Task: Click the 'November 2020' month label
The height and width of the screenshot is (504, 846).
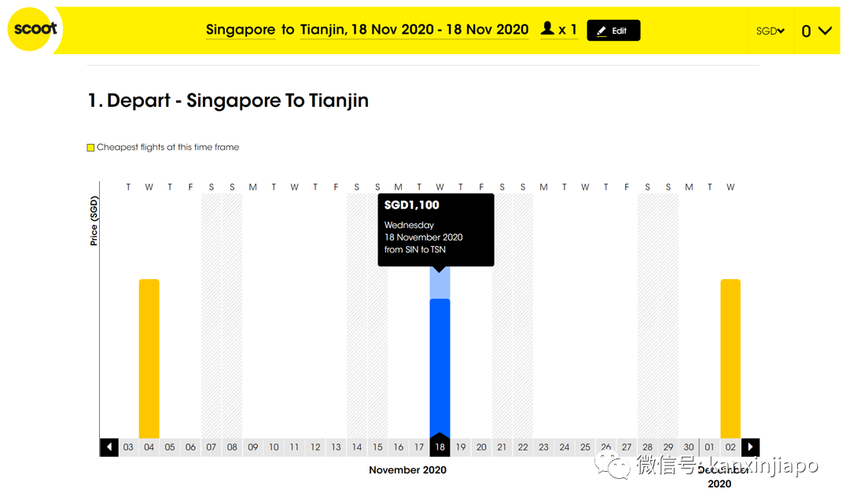Action: pyautogui.click(x=407, y=470)
